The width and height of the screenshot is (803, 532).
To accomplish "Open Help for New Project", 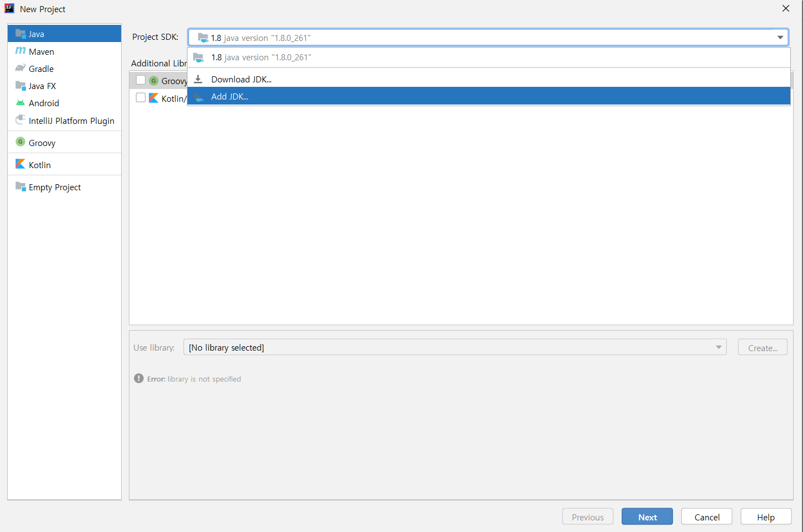I will point(766,517).
